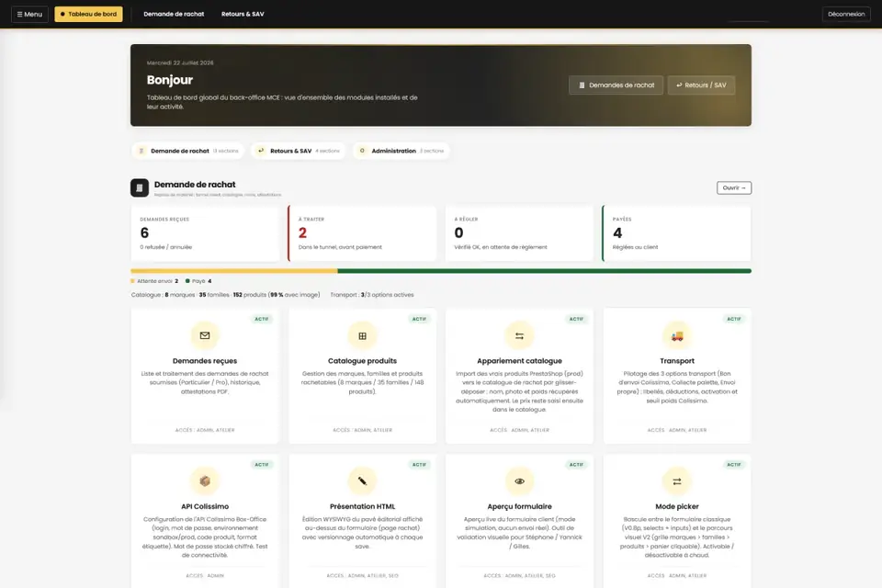Screen dimensions: 882x588
Task: Click the toggle arrows icon of Mode picker
Action: coord(677,481)
